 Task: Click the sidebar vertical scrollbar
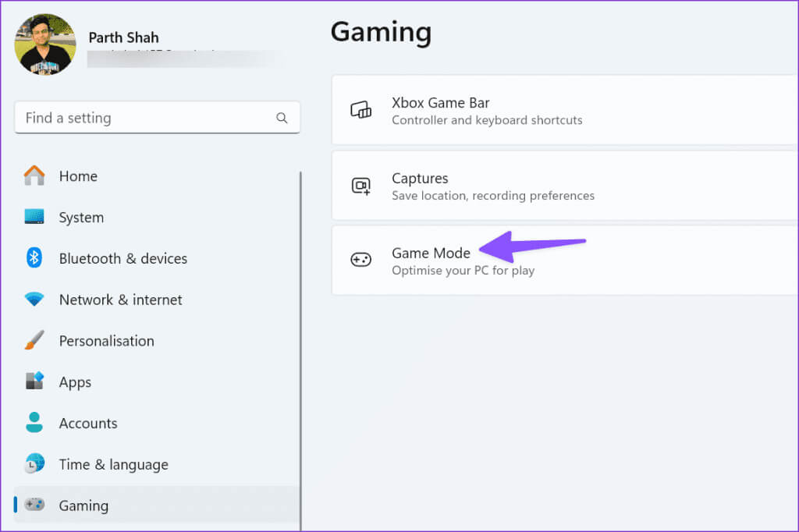pos(300,351)
